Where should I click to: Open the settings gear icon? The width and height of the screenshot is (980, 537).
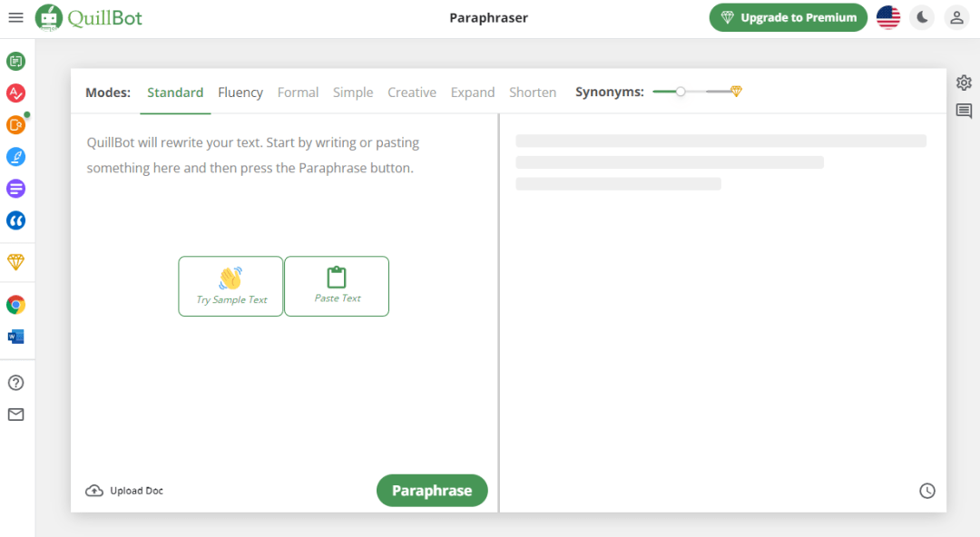pyautogui.click(x=964, y=83)
